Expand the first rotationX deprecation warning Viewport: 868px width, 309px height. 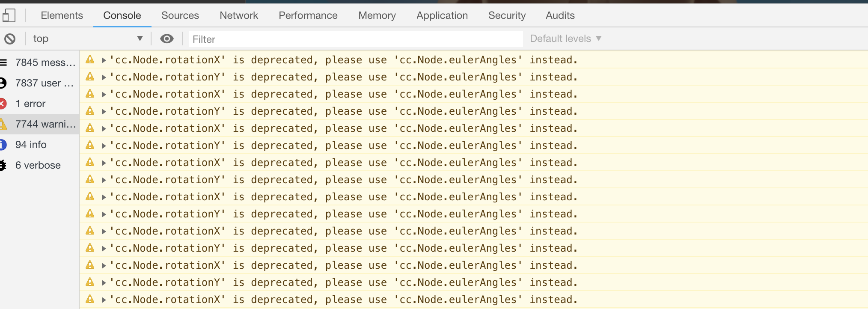[104, 60]
